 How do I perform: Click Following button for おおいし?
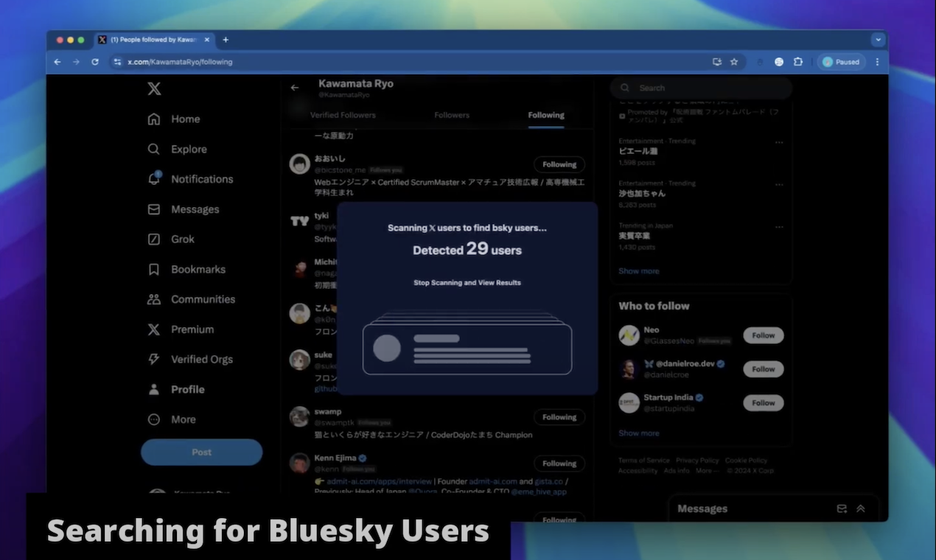click(559, 164)
